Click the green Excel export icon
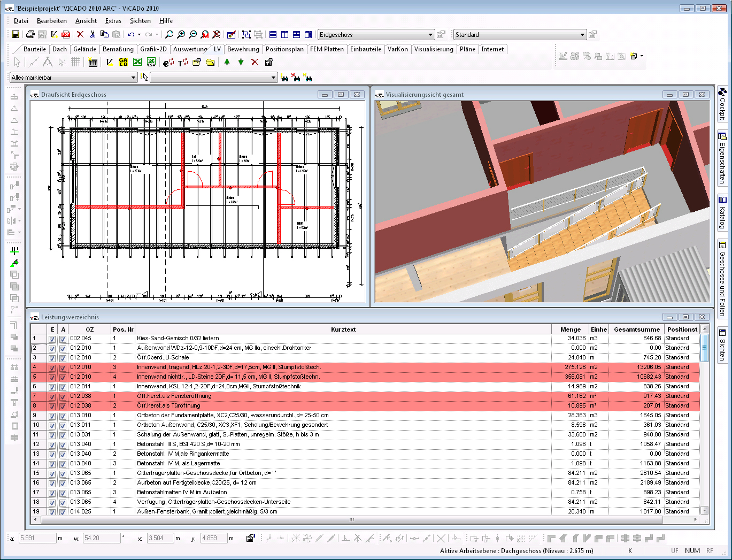732x560 pixels. 137,62
